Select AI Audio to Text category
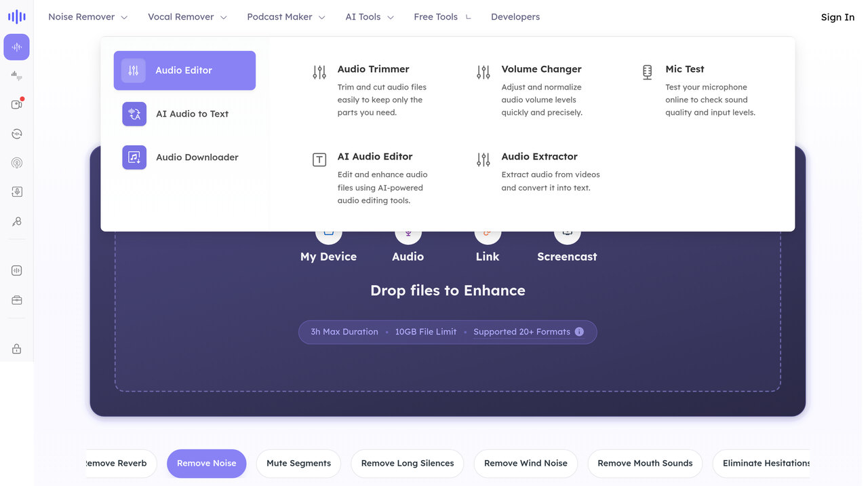The width and height of the screenshot is (868, 486). pos(184,114)
